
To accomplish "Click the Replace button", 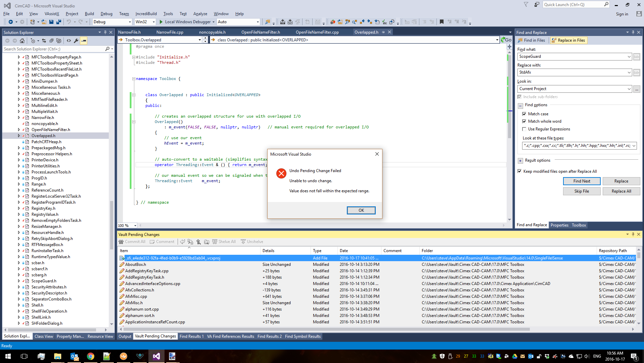I will 621,181.
